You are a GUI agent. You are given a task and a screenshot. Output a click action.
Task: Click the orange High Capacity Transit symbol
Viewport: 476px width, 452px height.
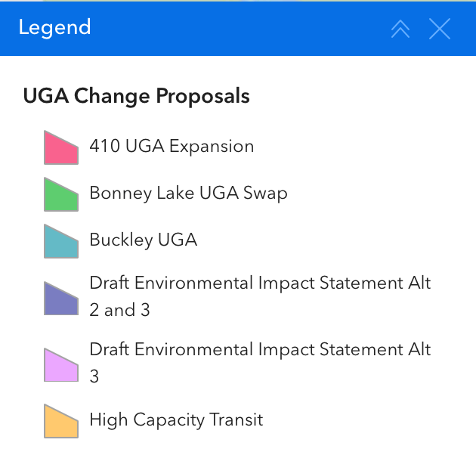(61, 422)
